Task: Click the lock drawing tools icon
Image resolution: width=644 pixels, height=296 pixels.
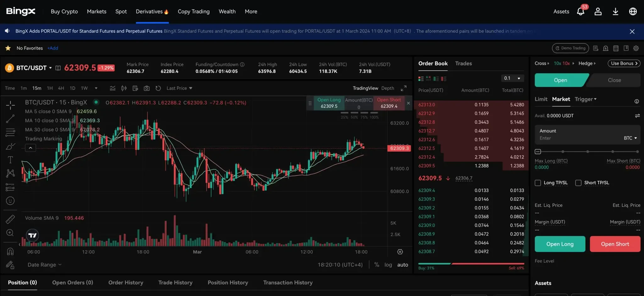Action: [x=10, y=265]
